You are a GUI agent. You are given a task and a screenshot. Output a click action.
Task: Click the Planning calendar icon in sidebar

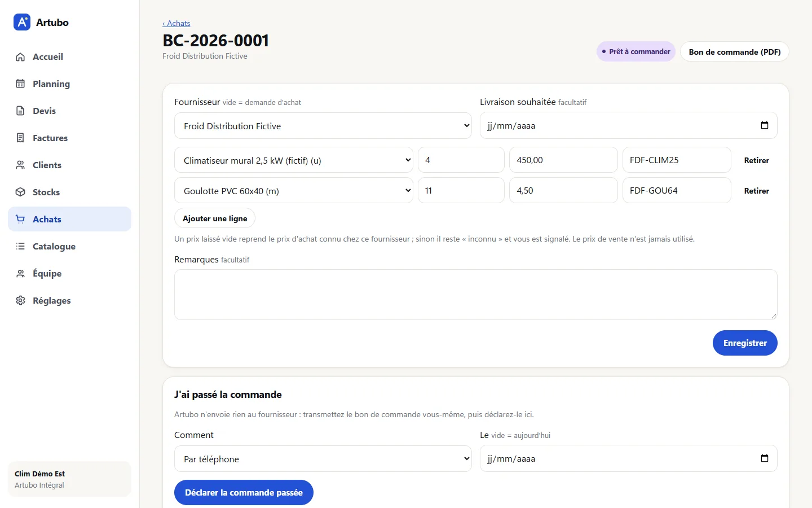click(20, 84)
